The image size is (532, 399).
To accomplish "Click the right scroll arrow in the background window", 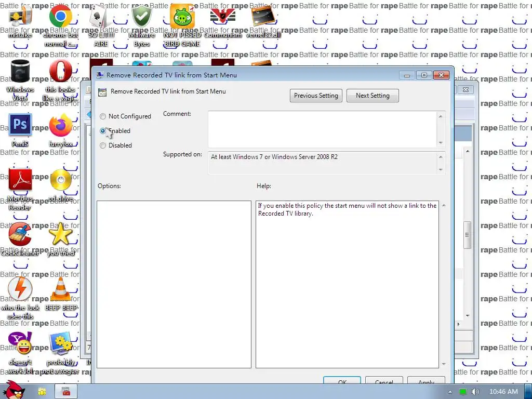I will [458, 324].
